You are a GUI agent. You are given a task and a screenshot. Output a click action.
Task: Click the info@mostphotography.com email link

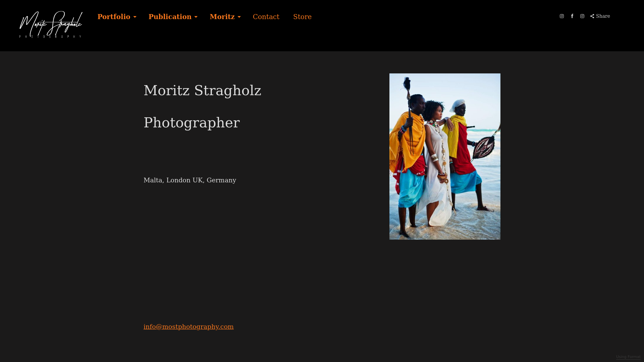point(189,326)
